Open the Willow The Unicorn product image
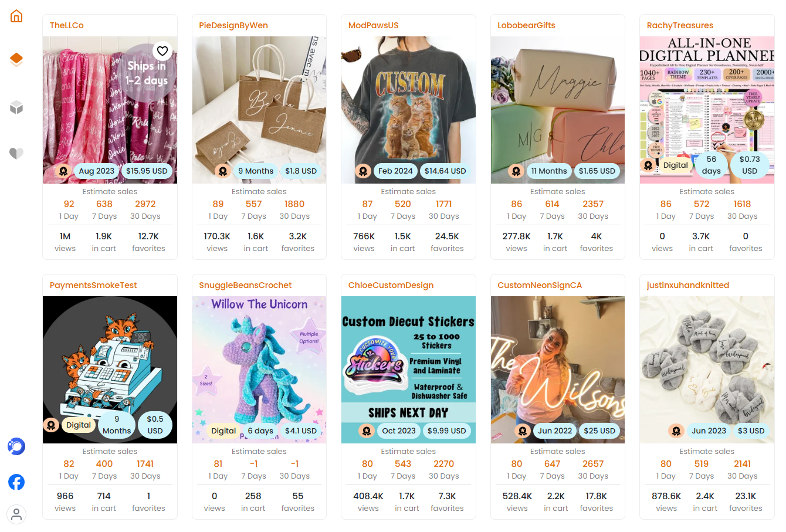The image size is (786, 532). click(x=259, y=370)
